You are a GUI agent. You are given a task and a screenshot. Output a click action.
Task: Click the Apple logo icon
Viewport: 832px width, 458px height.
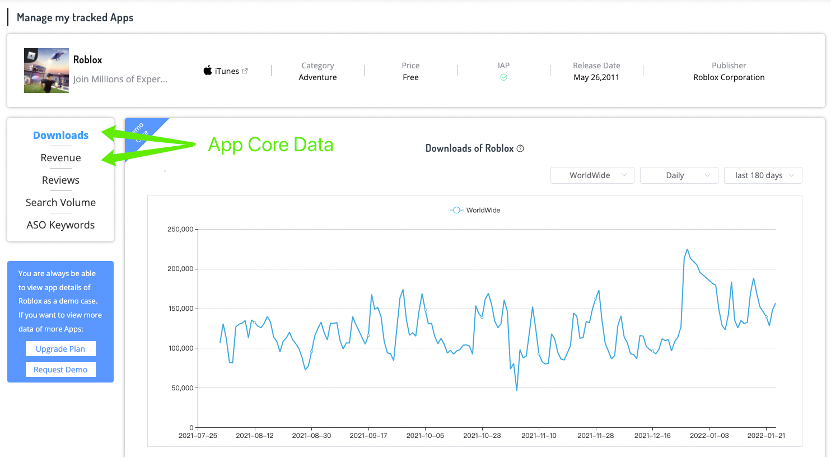[x=208, y=71]
